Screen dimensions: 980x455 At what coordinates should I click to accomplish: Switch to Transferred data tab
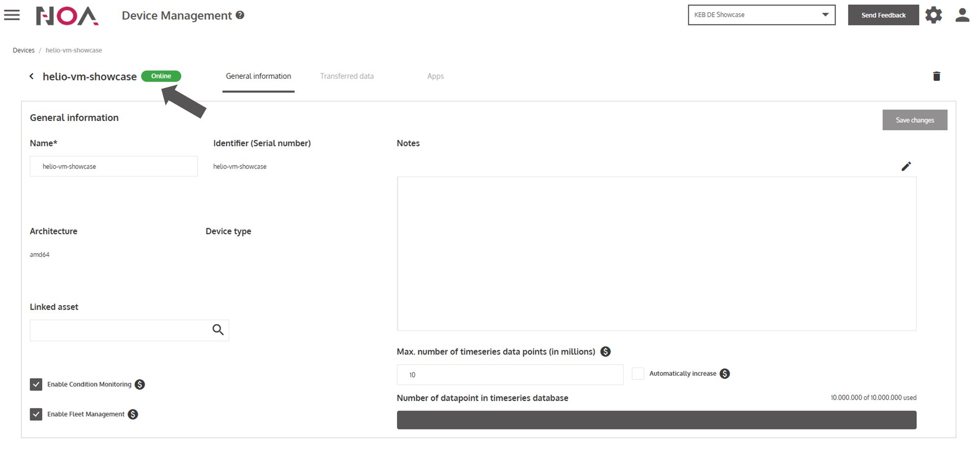tap(346, 76)
